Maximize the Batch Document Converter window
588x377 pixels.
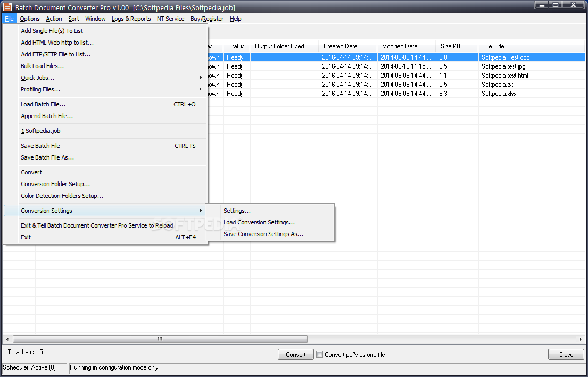click(x=556, y=4)
